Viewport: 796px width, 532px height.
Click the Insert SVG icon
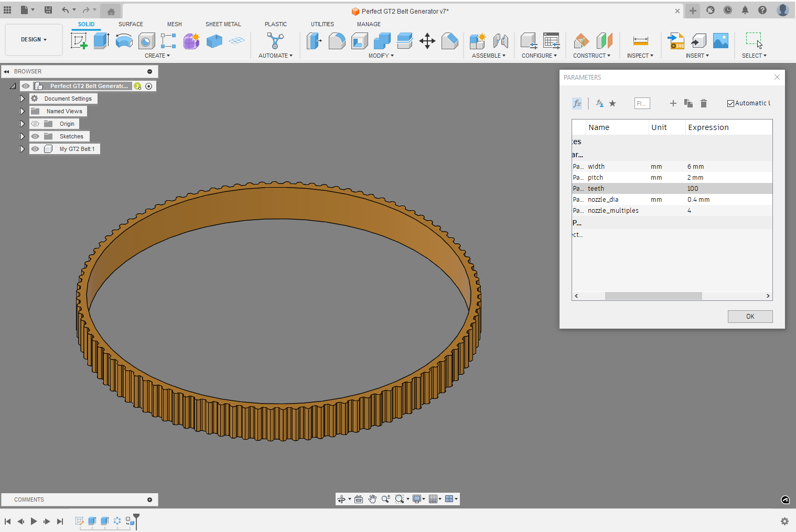[676, 41]
